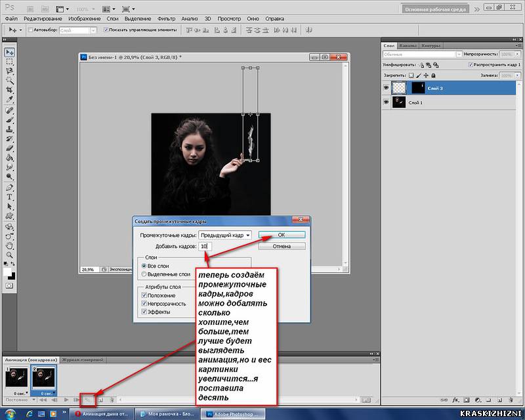Toggle the Положение checkbox
The width and height of the screenshot is (525, 420).
[x=144, y=295]
